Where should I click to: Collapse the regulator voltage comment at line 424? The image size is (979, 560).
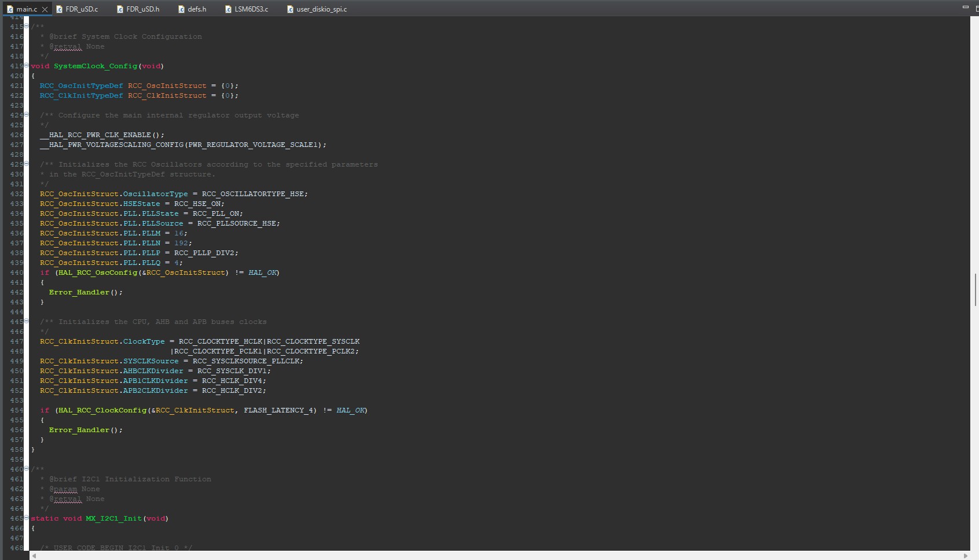tap(26, 115)
